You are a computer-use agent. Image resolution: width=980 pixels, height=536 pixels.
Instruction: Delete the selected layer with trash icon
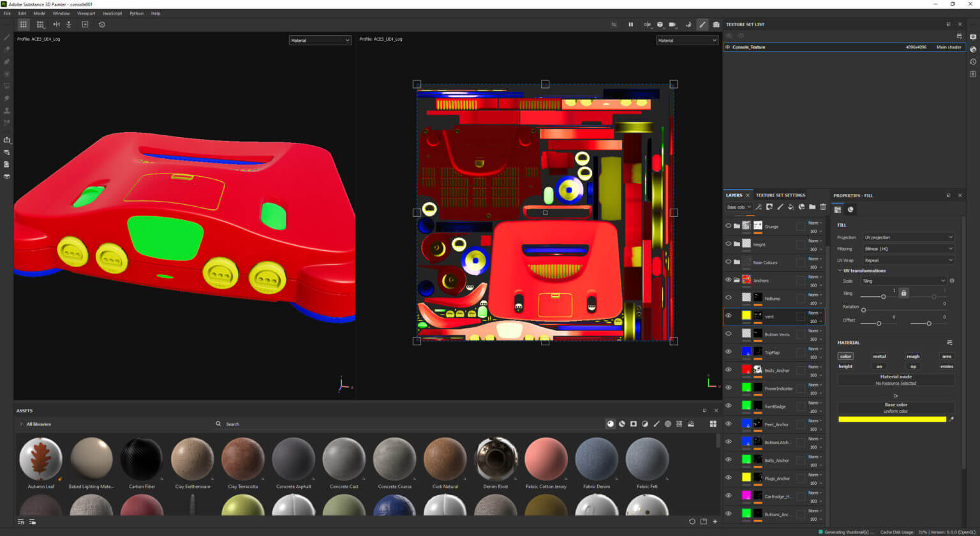pos(822,207)
